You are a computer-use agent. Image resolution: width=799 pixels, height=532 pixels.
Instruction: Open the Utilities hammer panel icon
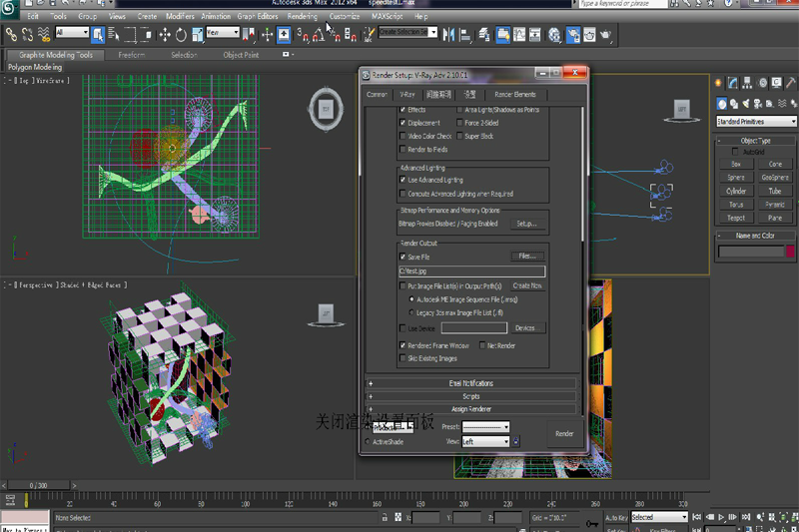click(x=790, y=82)
